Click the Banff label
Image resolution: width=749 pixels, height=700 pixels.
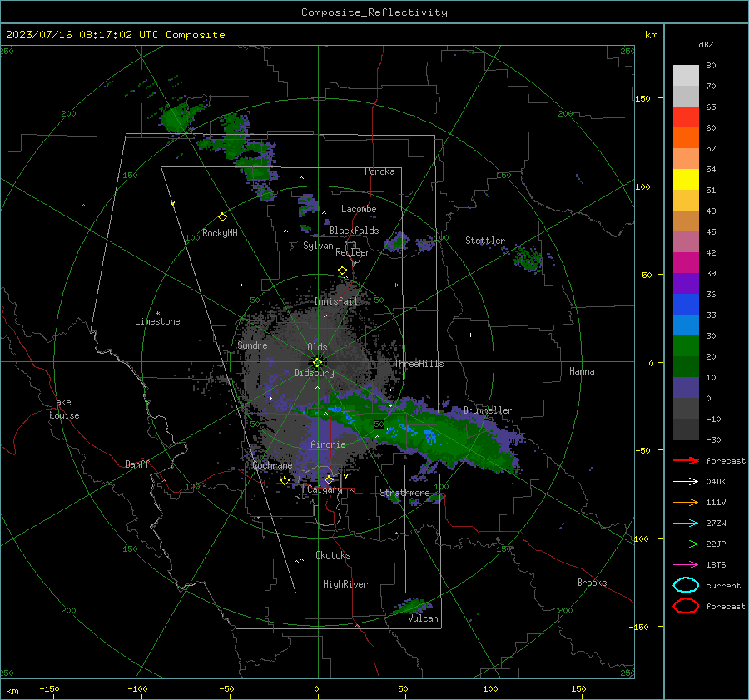pyautogui.click(x=137, y=464)
